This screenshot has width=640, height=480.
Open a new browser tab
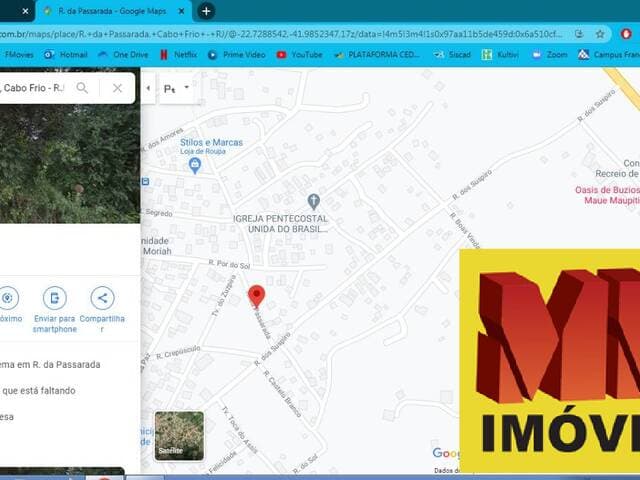tap(206, 11)
